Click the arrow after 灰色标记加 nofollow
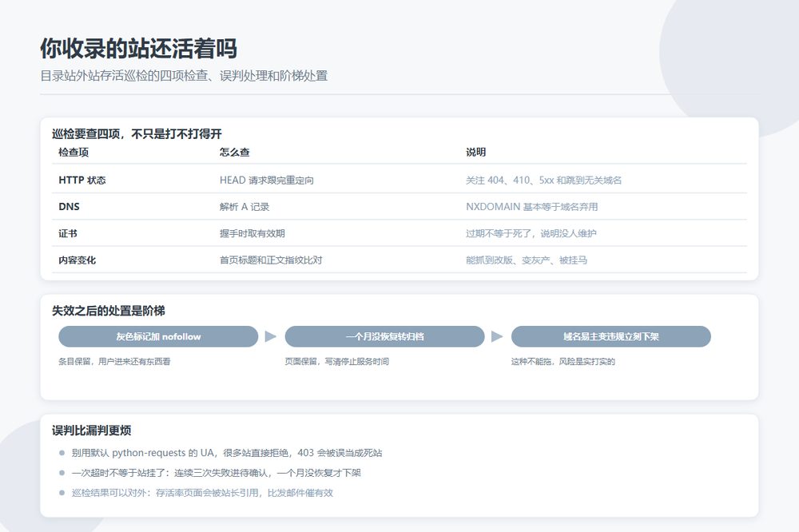The width and height of the screenshot is (799, 532). tap(271, 336)
